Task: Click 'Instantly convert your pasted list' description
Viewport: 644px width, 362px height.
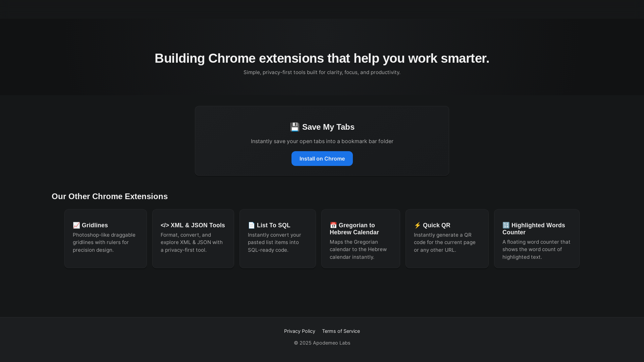Action: pos(275,242)
